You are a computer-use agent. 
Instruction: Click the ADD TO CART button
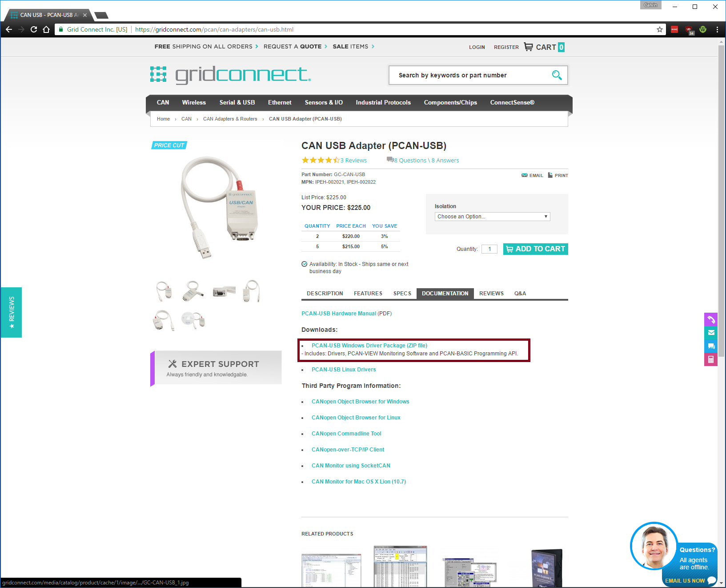(536, 249)
